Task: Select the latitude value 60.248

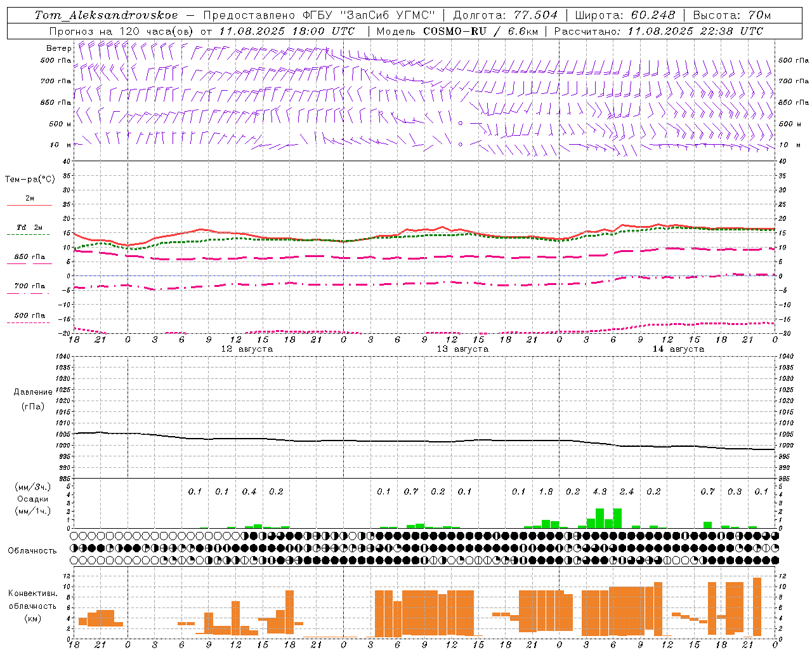Action: click(655, 15)
